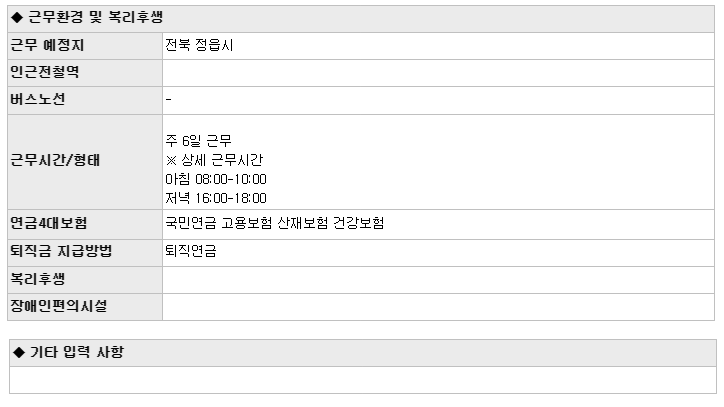
Task: Click the dash in the 버스노선 value cell
Action: coord(169,99)
